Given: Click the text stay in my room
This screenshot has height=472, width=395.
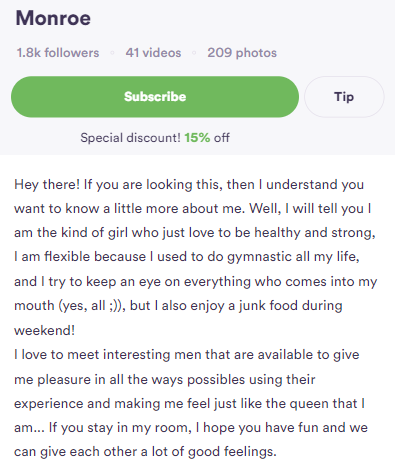Looking at the screenshot, I should click(137, 428).
